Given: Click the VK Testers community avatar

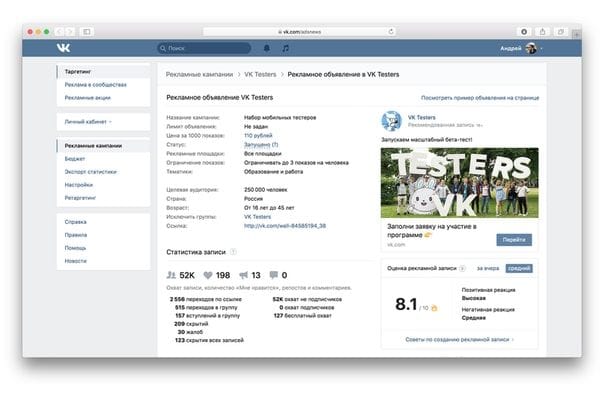Looking at the screenshot, I should [x=392, y=121].
